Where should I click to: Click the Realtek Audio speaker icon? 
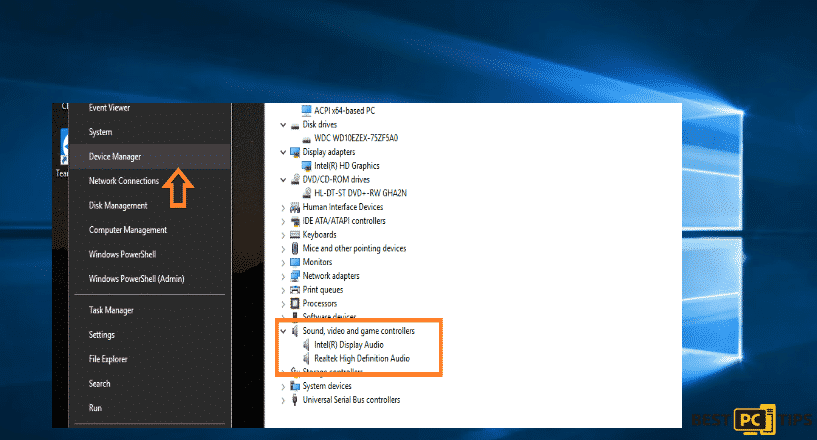306,359
